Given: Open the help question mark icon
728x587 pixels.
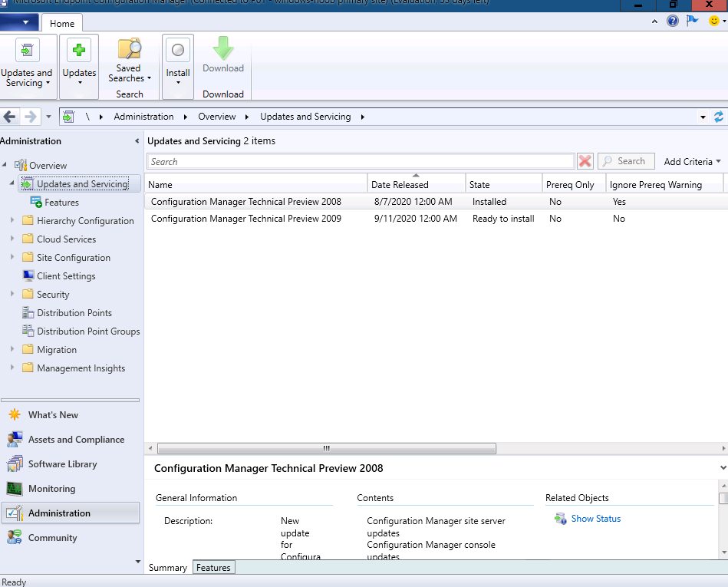Looking at the screenshot, I should click(672, 21).
